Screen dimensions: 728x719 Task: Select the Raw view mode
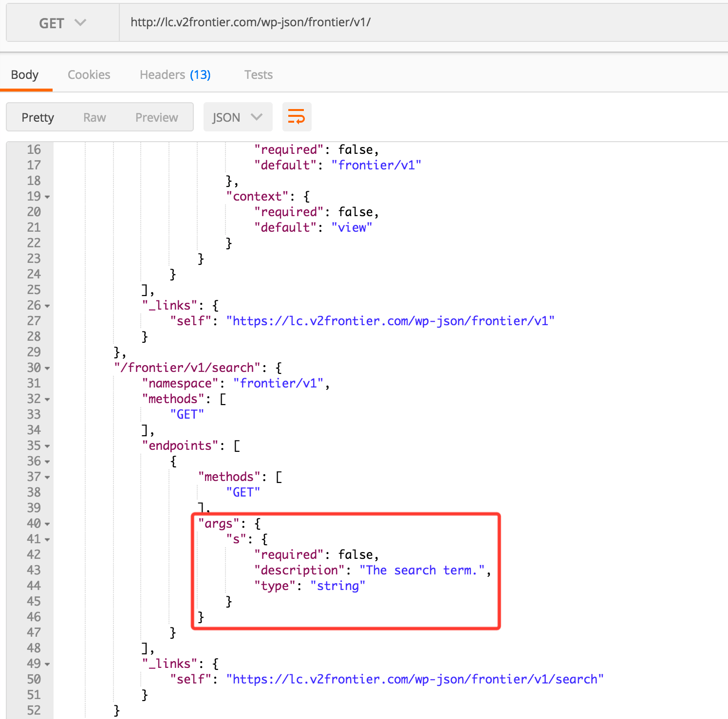(94, 117)
